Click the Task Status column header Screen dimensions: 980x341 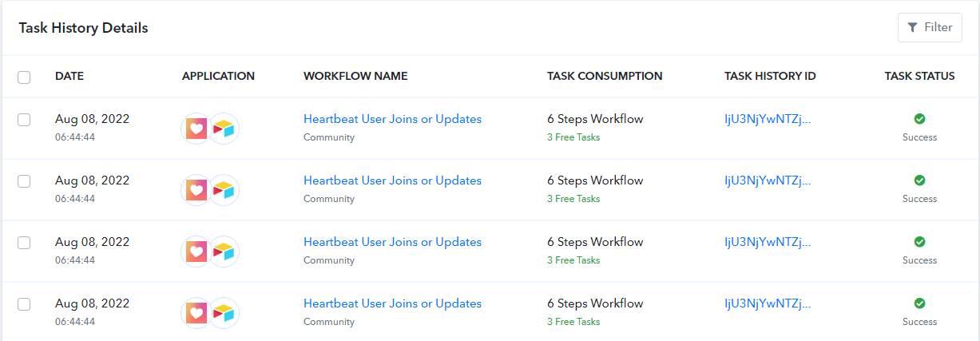(x=919, y=77)
